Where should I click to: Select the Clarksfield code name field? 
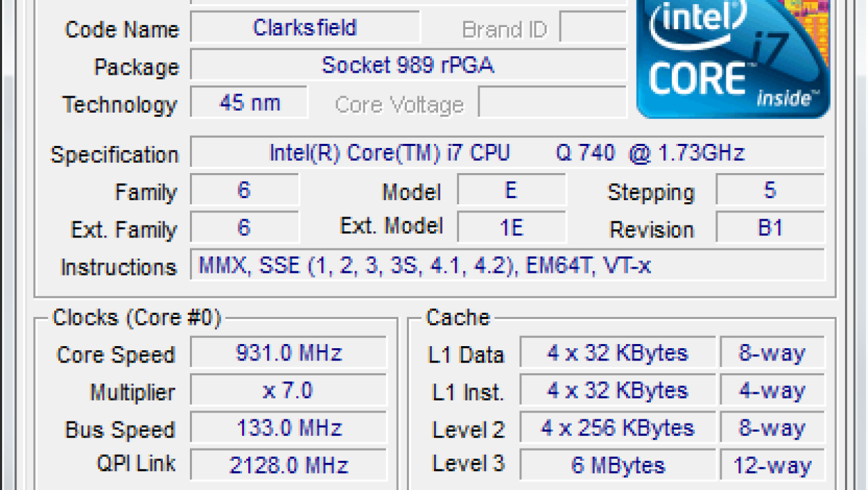coord(305,29)
